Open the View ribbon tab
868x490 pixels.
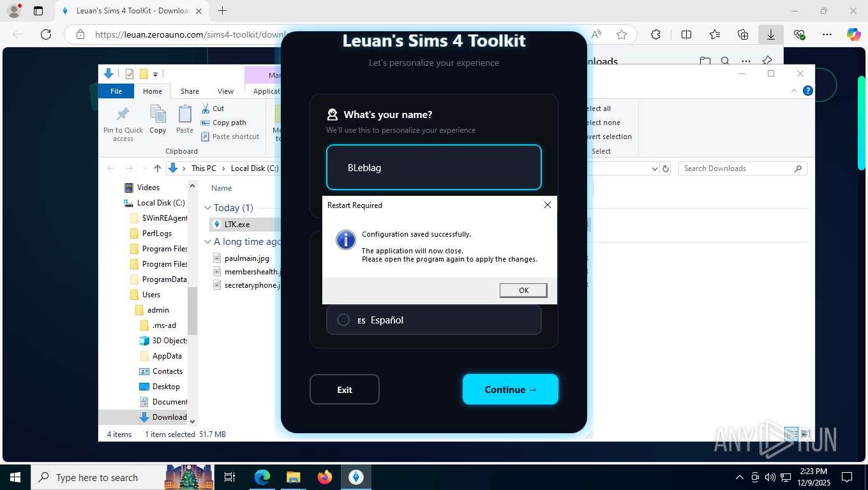point(225,91)
